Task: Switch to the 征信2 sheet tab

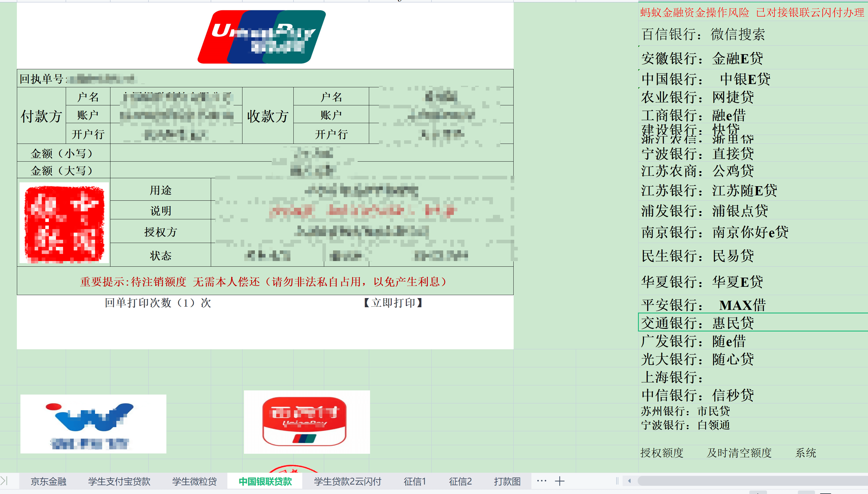Action: 460,482
